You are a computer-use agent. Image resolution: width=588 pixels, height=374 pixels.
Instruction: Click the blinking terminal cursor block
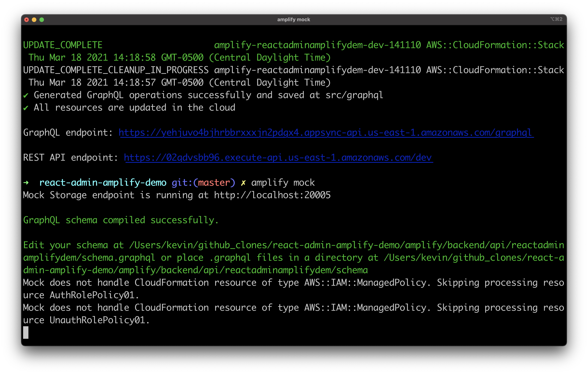point(26,333)
